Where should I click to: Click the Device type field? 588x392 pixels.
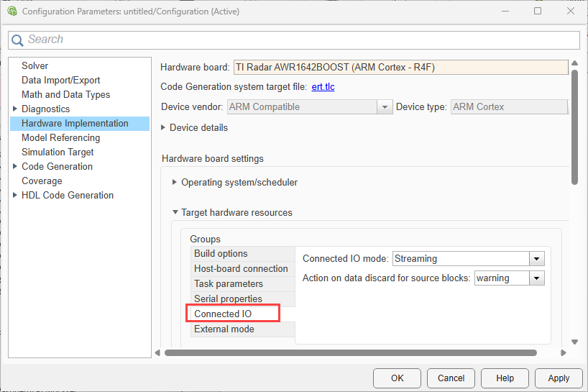[x=509, y=107]
